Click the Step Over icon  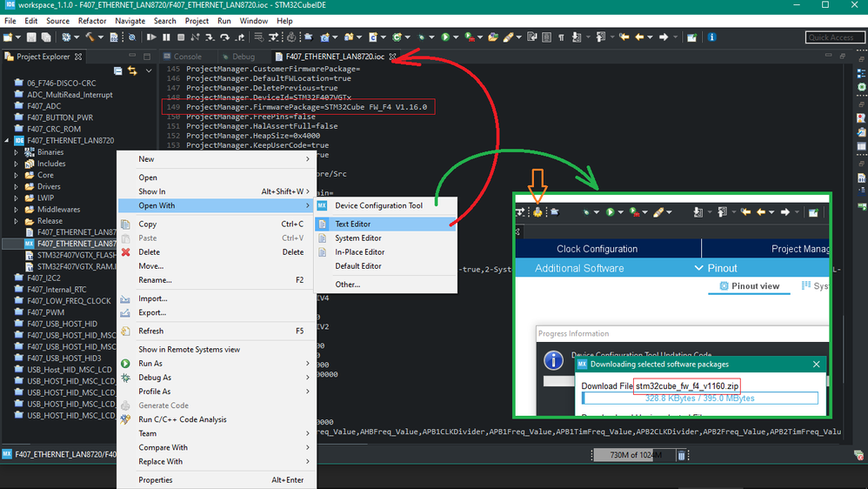point(224,37)
